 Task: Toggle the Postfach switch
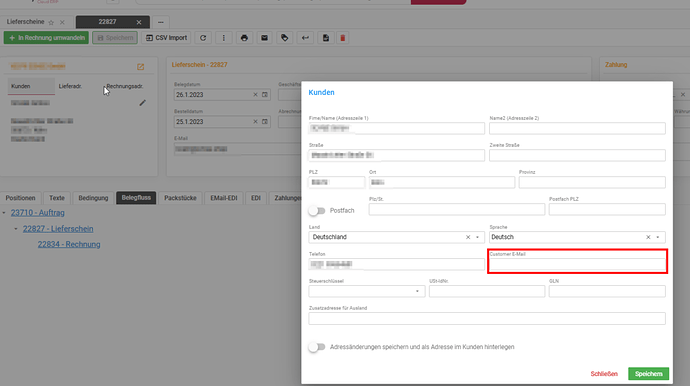(317, 211)
